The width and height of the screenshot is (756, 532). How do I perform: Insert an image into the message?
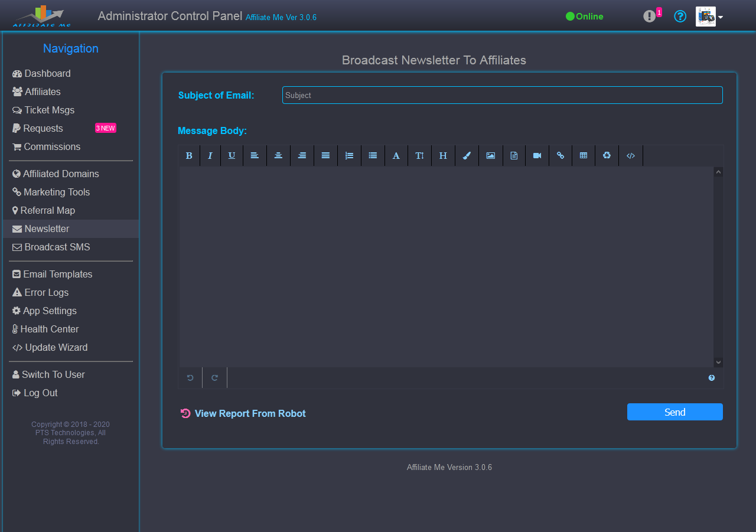(x=490, y=156)
